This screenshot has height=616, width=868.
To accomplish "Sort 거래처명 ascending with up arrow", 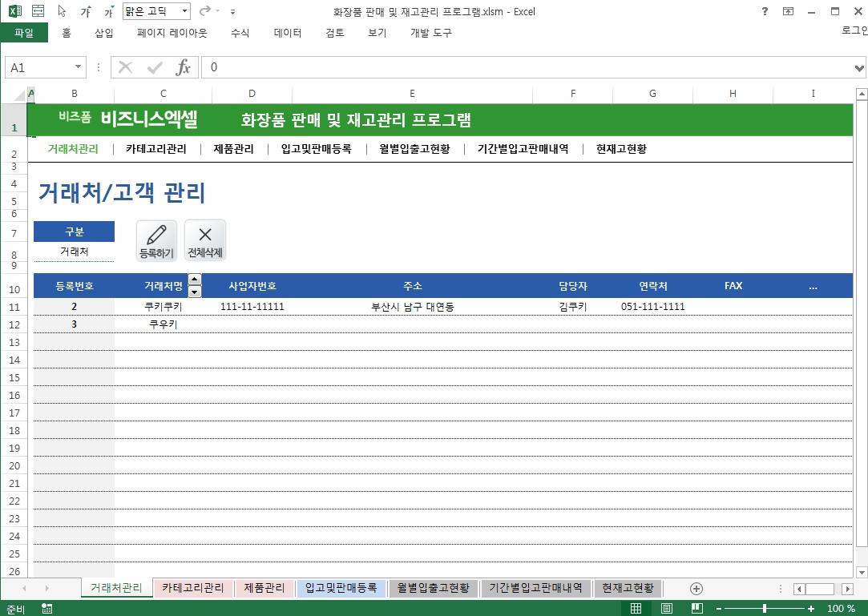I will (x=195, y=280).
